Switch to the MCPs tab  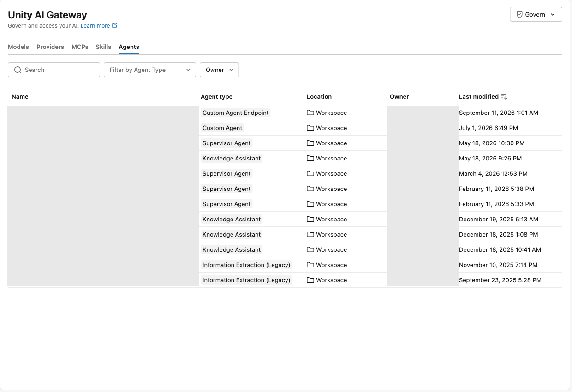80,47
